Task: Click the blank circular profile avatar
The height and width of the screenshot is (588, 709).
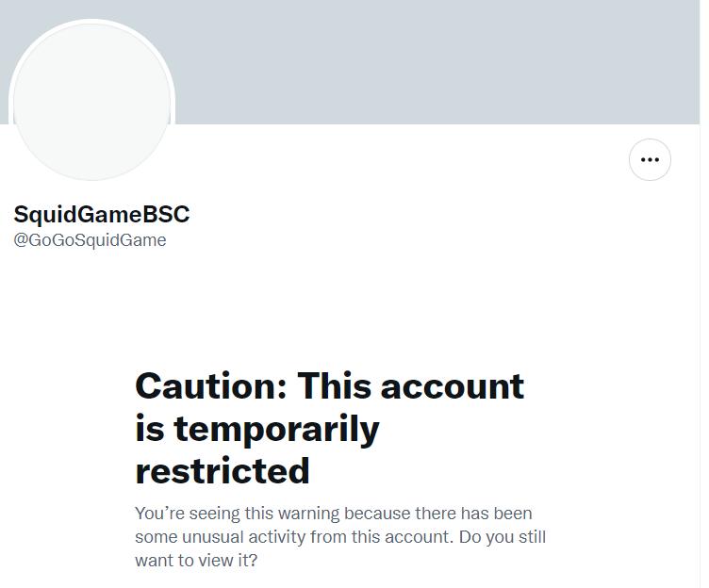Action: click(x=91, y=102)
